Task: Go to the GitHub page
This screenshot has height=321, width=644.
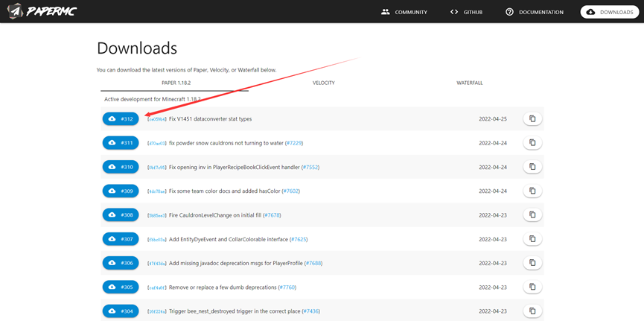Action: 466,12
